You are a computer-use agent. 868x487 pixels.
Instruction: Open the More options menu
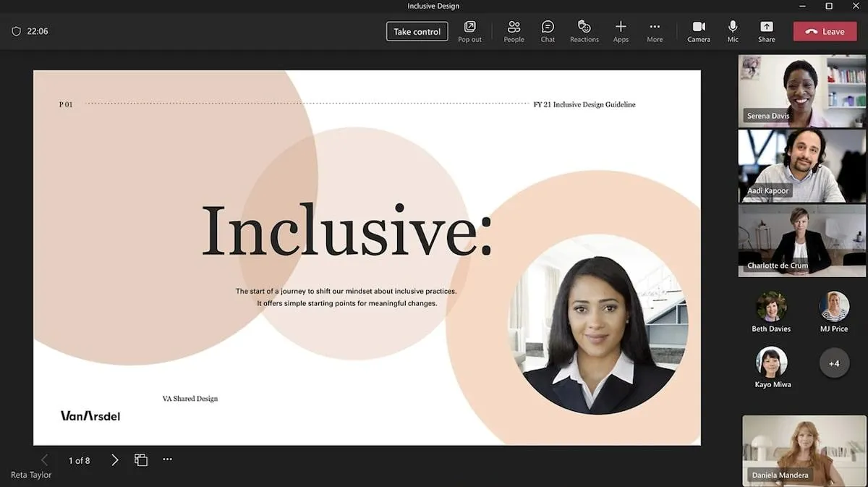(x=655, y=31)
